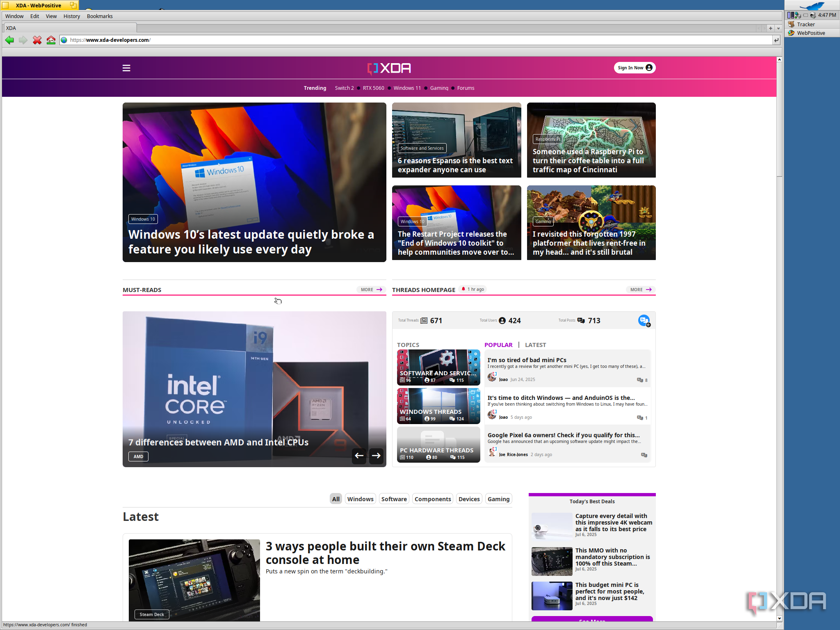
Task: Click MORE next to Threads Homepage
Action: tap(641, 290)
